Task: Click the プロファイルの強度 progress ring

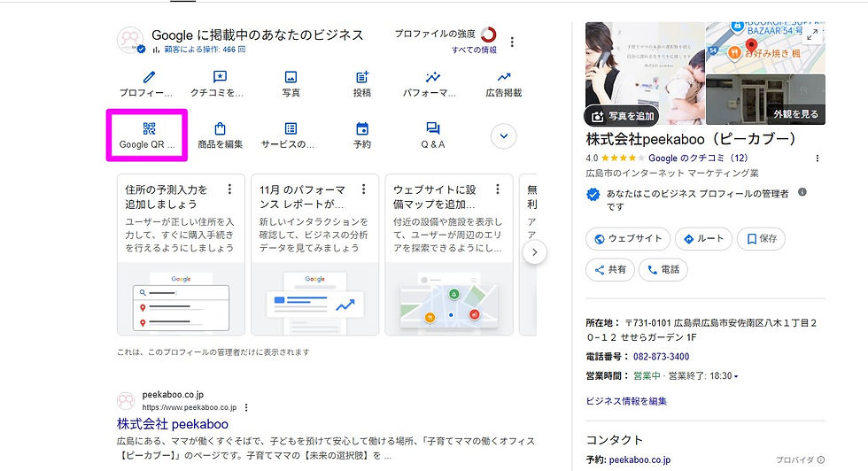Action: [488, 35]
